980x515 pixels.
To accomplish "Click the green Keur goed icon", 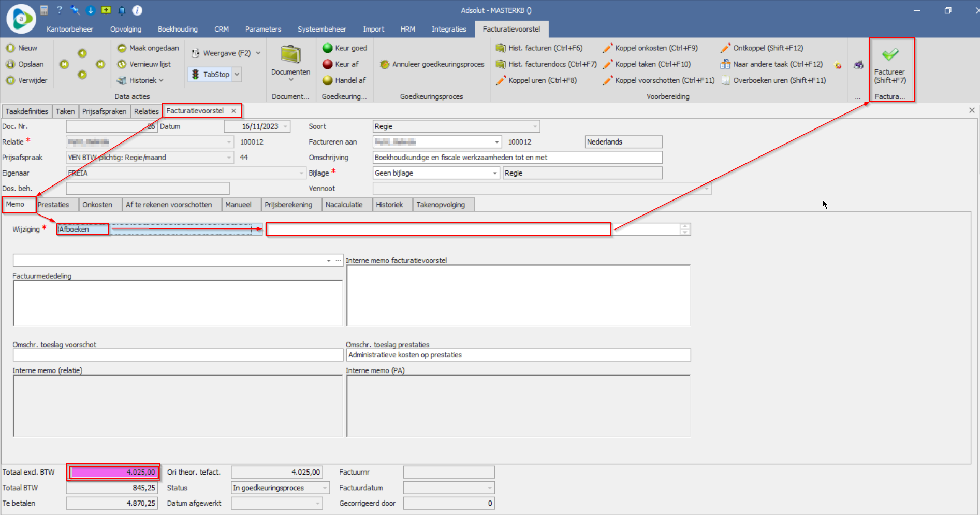I will pos(328,48).
